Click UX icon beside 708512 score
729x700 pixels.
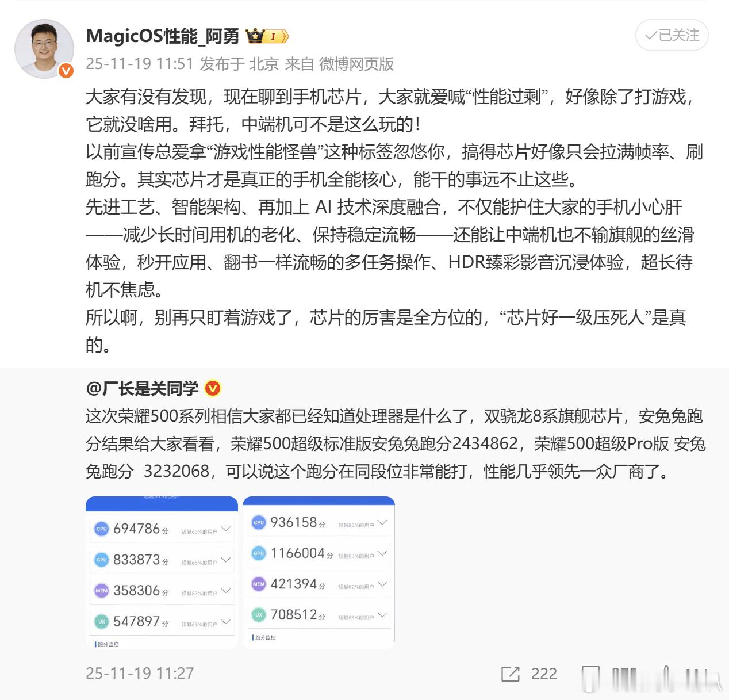tap(259, 615)
